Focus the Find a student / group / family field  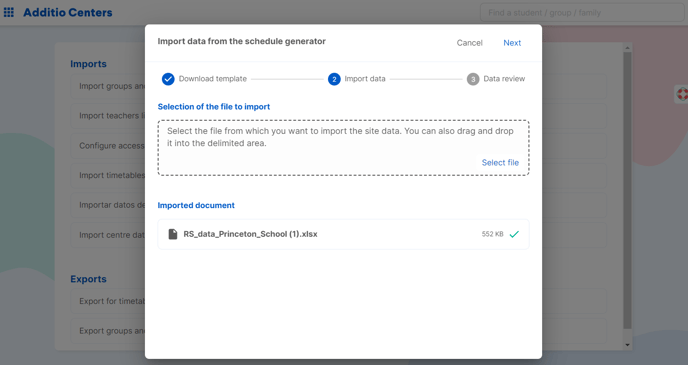(582, 13)
